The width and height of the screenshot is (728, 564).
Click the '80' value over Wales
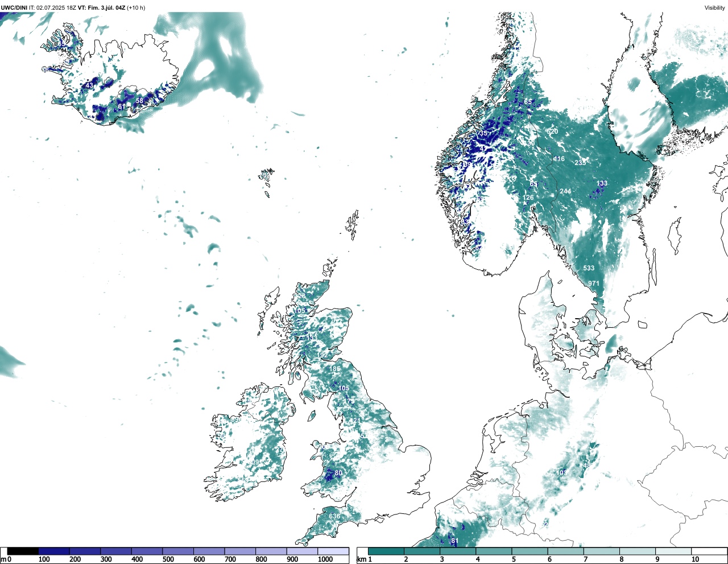338,473
